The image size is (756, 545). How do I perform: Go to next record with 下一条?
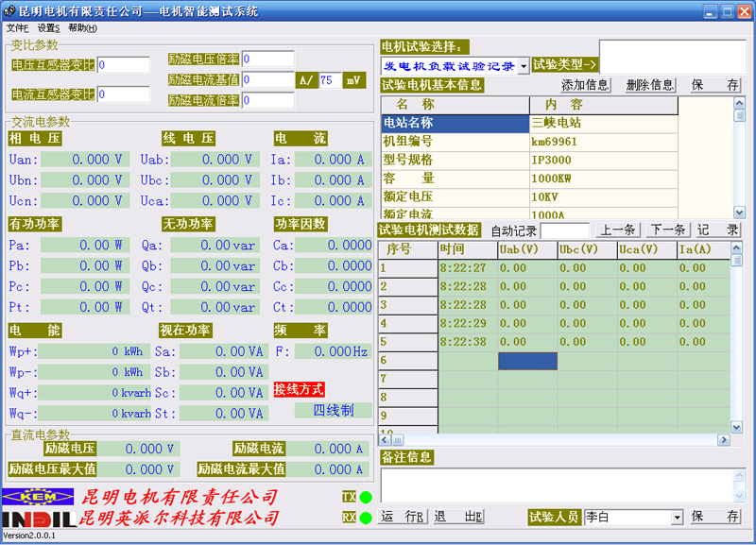667,230
